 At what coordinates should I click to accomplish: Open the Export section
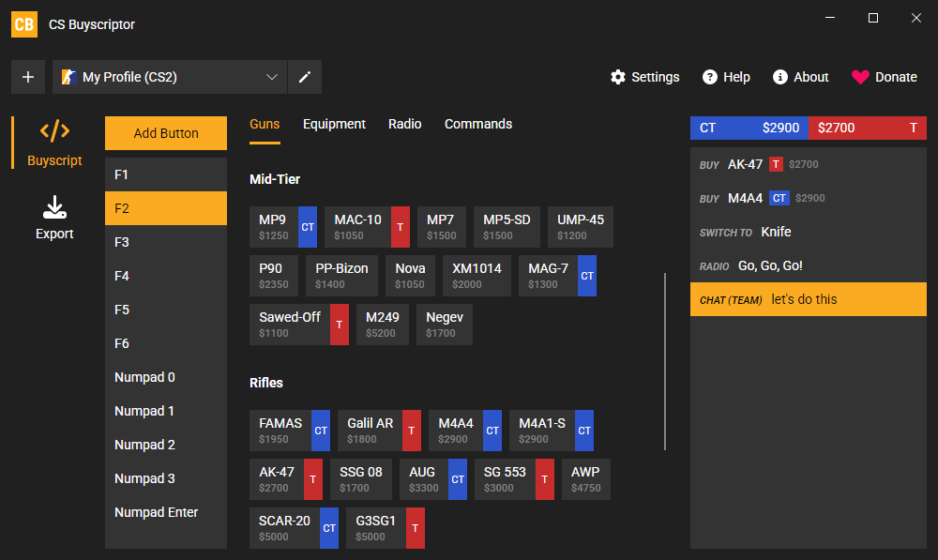click(x=54, y=218)
